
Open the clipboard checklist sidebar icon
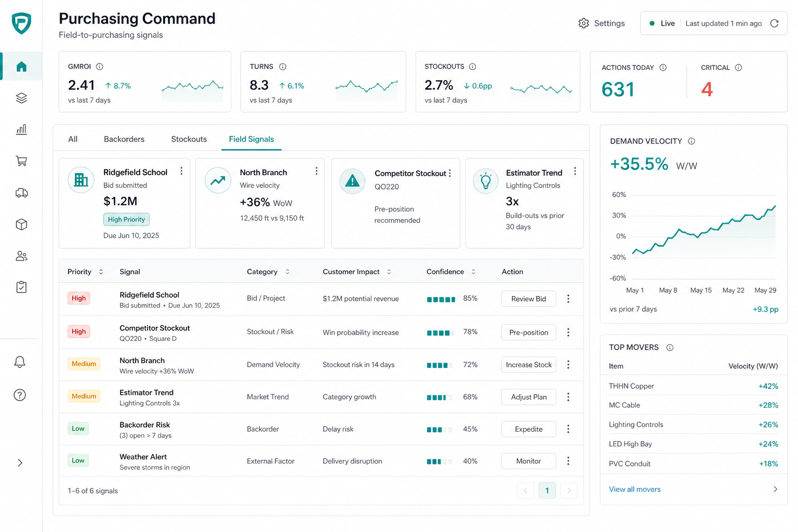click(x=21, y=287)
